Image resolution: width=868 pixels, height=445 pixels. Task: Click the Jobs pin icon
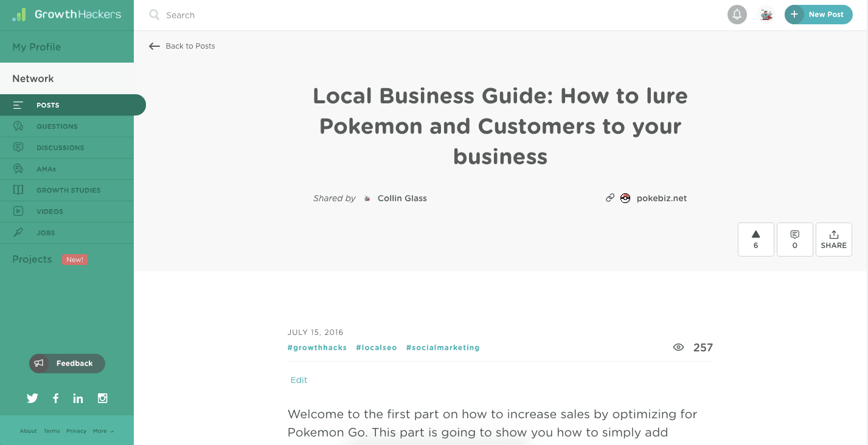[x=18, y=233]
